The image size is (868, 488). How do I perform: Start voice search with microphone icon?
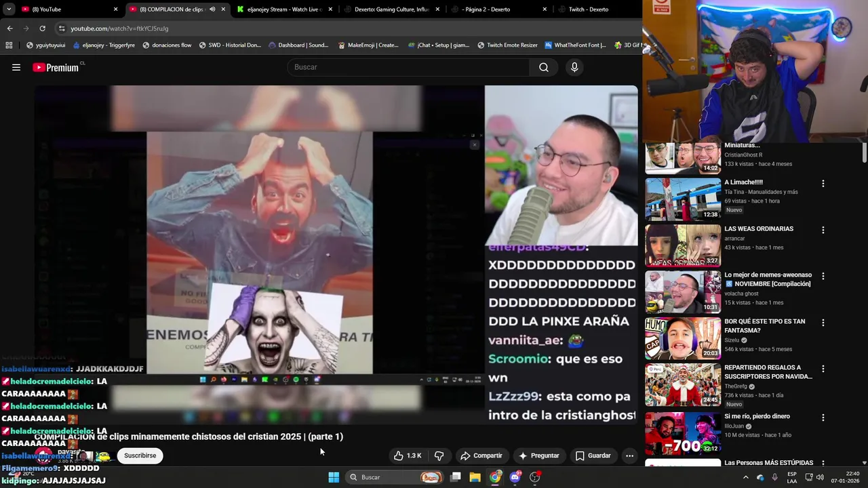point(574,67)
